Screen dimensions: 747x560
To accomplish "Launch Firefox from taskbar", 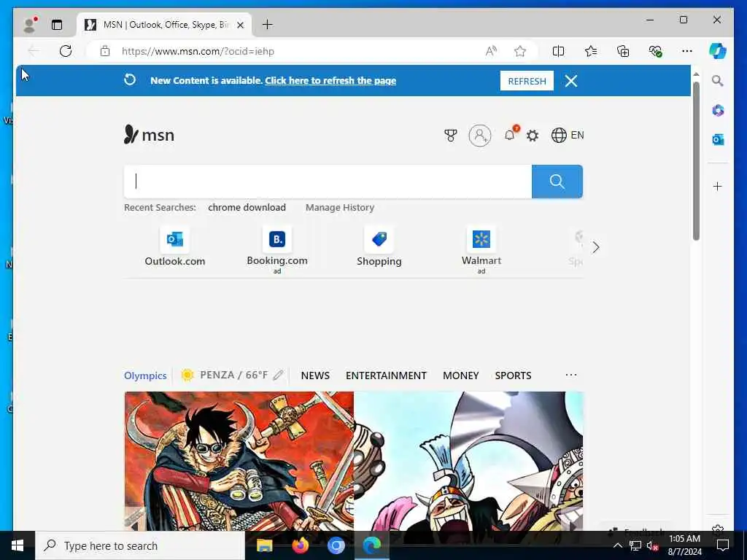I will point(301,545).
